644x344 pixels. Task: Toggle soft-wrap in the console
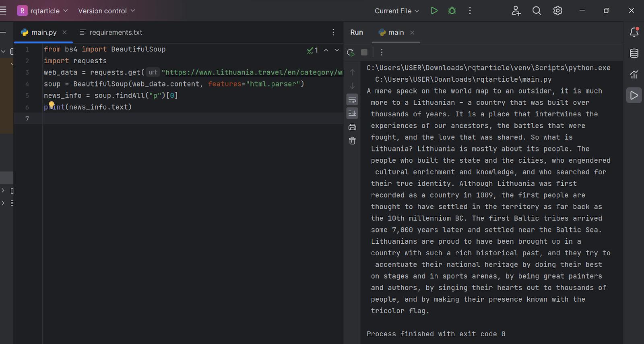(352, 100)
